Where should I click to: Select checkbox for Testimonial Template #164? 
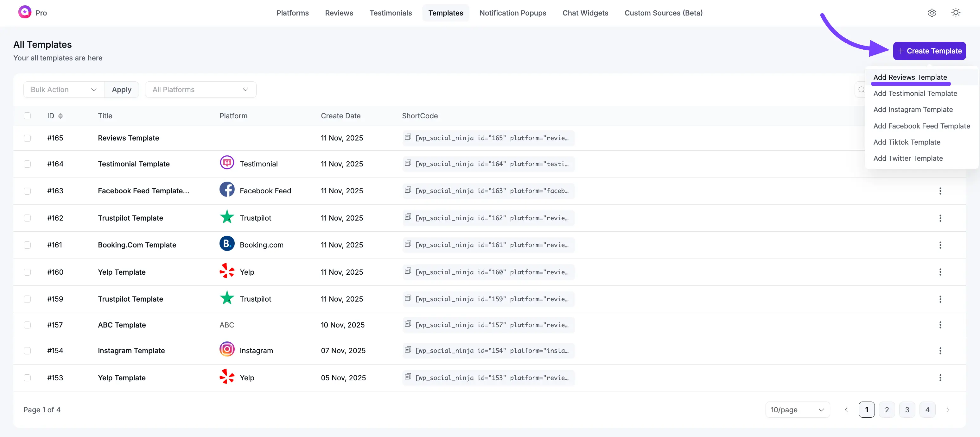coord(27,164)
